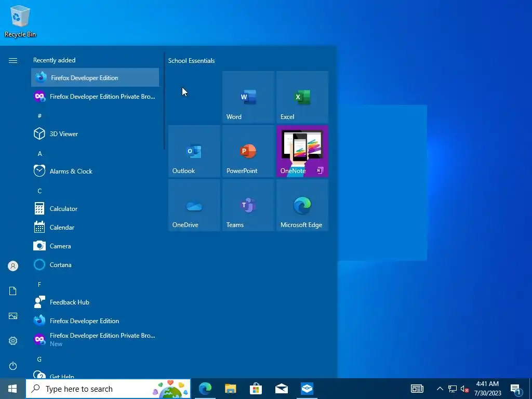This screenshot has width=532, height=399.
Task: Open the Microsoft Edge tile
Action: pyautogui.click(x=302, y=205)
